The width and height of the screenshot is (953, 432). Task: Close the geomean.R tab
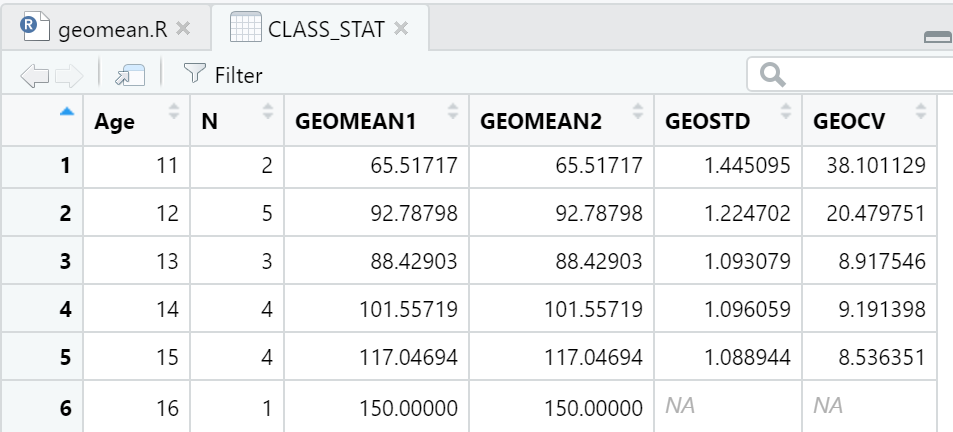183,29
